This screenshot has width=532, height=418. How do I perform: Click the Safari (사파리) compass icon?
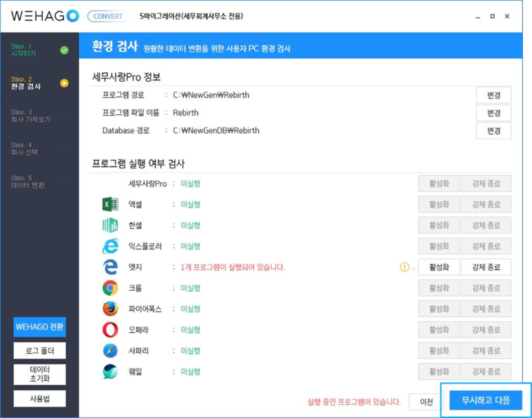click(x=110, y=351)
